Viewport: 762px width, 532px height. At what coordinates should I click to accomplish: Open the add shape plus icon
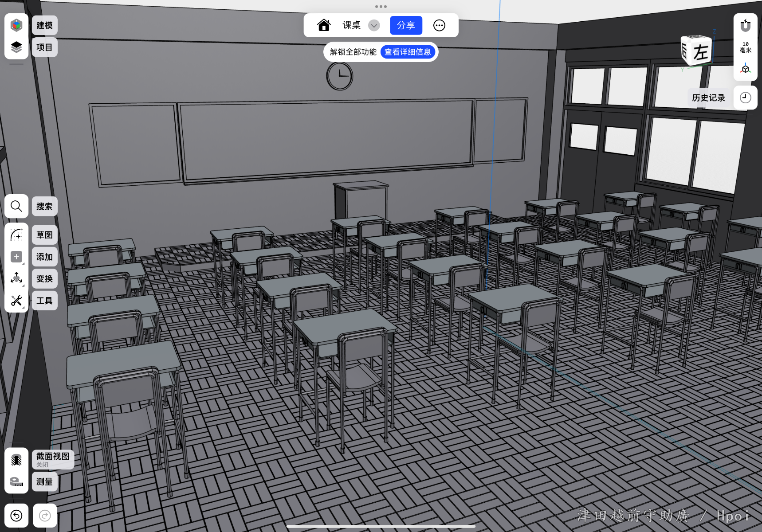point(16,257)
